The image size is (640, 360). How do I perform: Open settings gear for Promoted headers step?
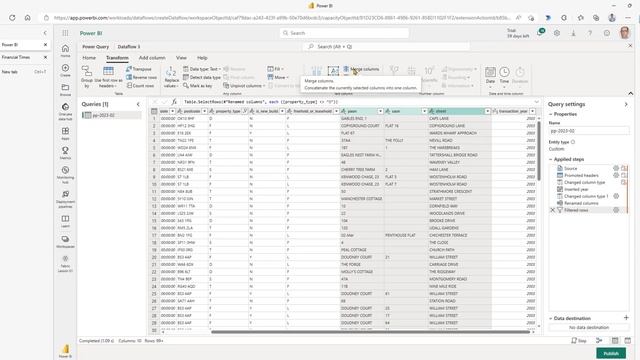616,175
